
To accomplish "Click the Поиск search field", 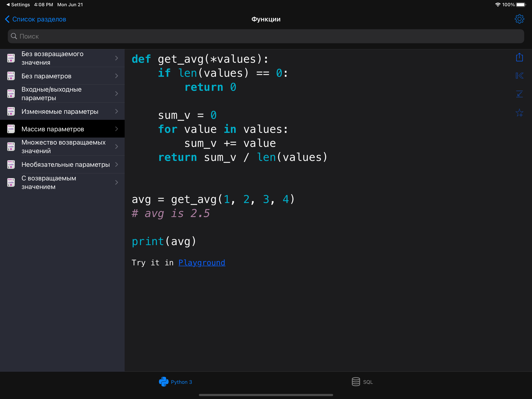I will [x=266, y=36].
